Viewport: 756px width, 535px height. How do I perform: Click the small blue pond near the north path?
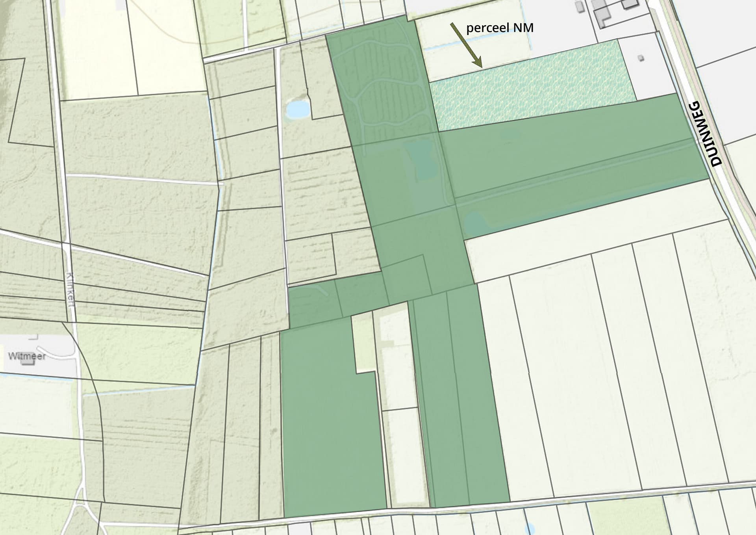pyautogui.click(x=297, y=109)
